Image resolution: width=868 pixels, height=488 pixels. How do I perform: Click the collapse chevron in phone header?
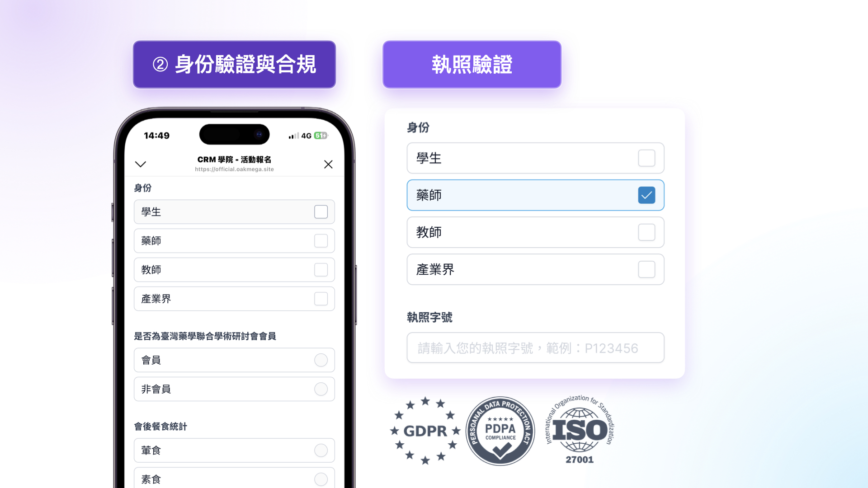[x=141, y=164]
